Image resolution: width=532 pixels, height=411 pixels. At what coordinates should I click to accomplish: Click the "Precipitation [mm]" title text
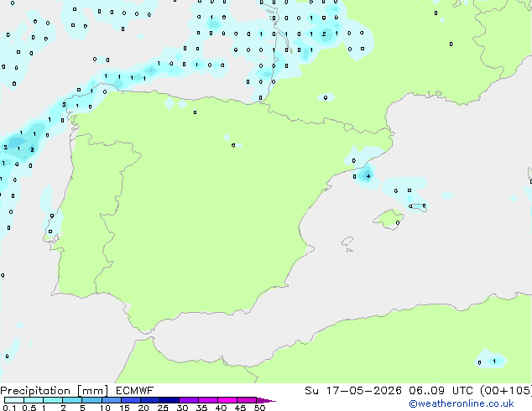tap(54, 391)
